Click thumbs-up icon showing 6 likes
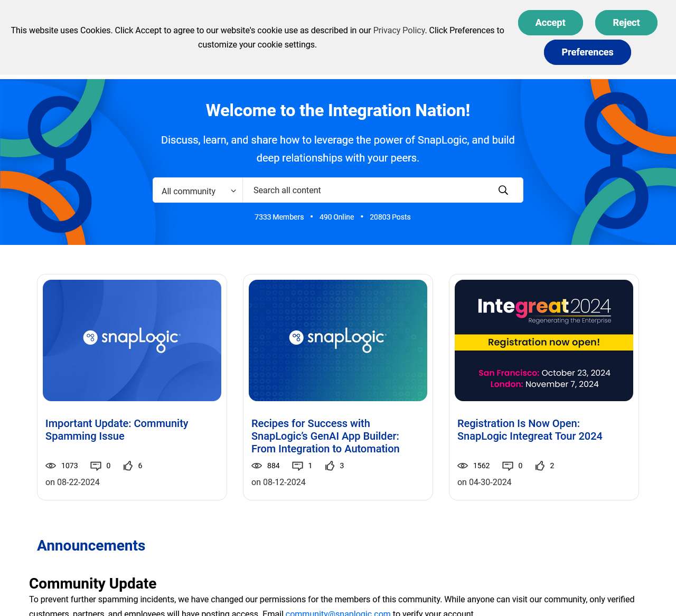This screenshot has height=616, width=676. (x=128, y=466)
